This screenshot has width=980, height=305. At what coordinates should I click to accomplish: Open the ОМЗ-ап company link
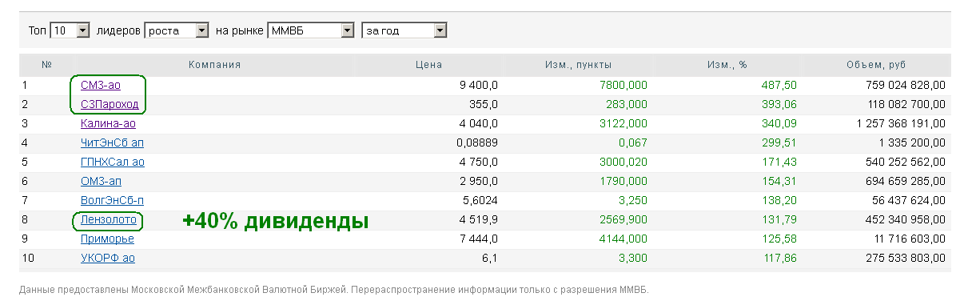[x=102, y=181]
